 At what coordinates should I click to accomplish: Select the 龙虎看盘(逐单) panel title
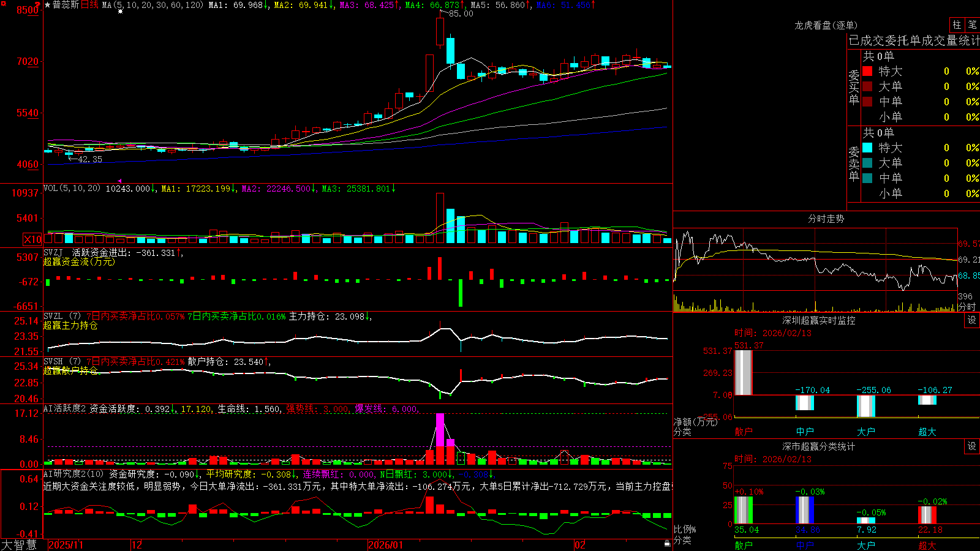point(826,25)
